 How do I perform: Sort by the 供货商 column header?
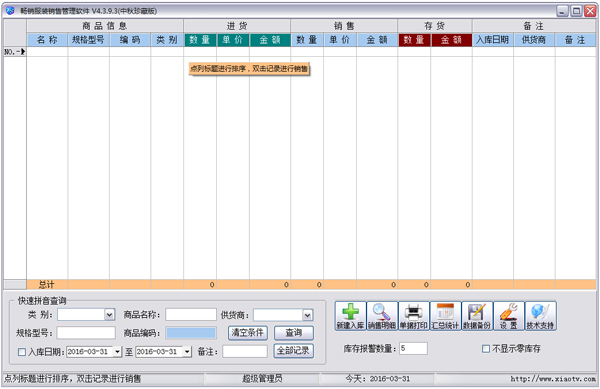pos(534,40)
